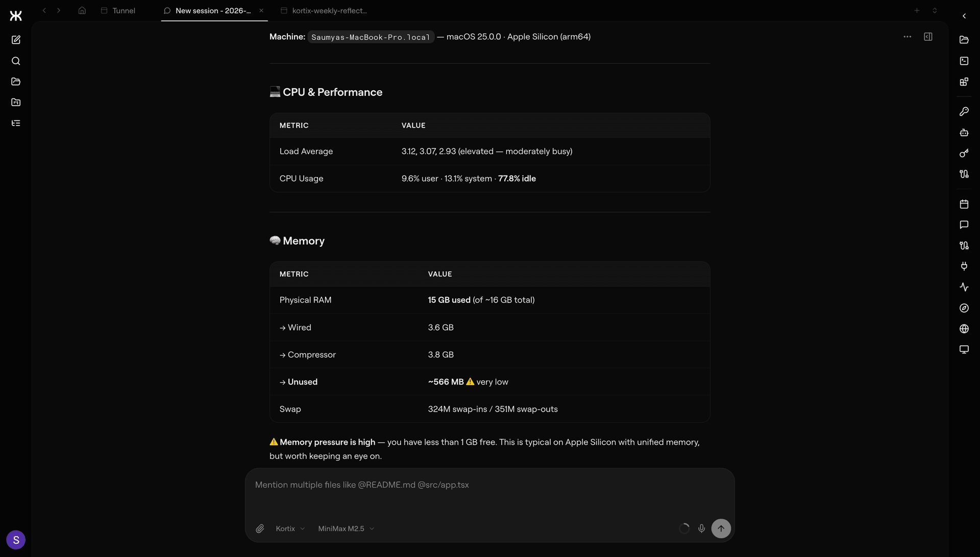Click 324M swap-ins / 351M swap-outs

(x=493, y=409)
